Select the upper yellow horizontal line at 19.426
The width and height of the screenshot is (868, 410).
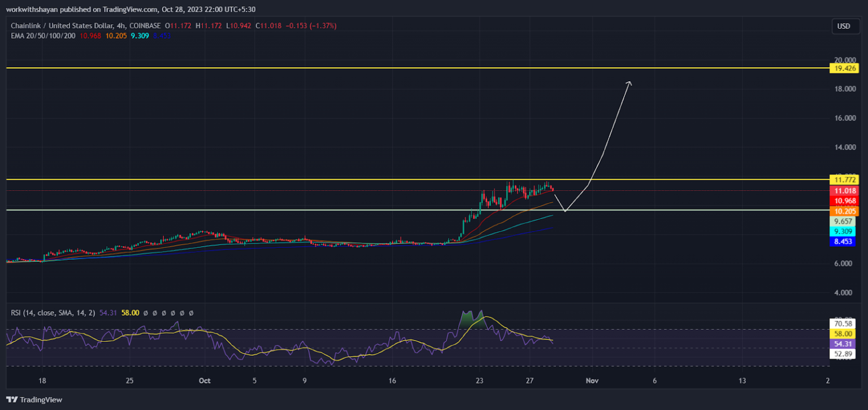coord(396,68)
